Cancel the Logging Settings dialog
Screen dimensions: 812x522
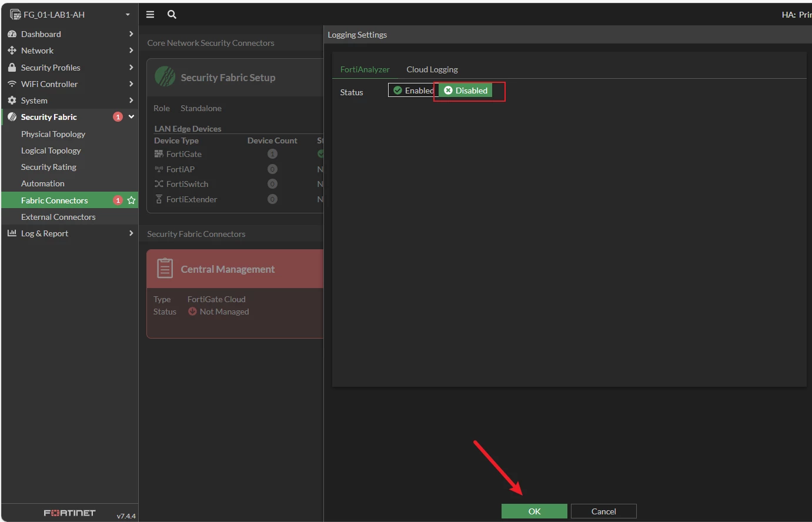[604, 511]
